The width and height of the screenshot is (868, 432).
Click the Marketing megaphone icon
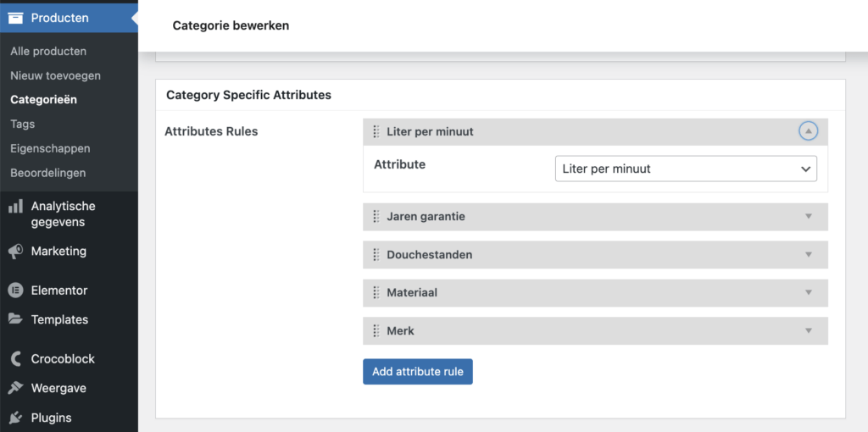click(15, 252)
